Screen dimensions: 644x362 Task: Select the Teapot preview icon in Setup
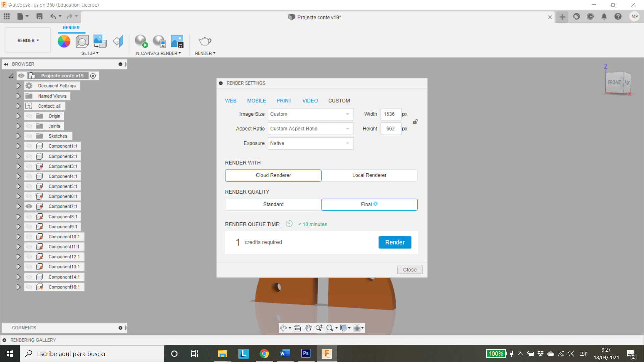[x=205, y=41]
